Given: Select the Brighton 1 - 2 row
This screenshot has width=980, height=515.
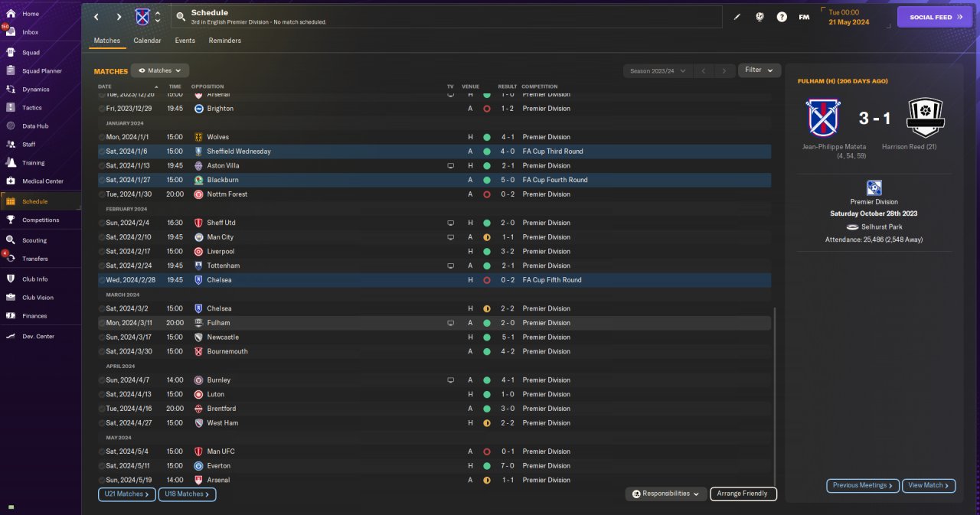Looking at the screenshot, I should point(434,109).
